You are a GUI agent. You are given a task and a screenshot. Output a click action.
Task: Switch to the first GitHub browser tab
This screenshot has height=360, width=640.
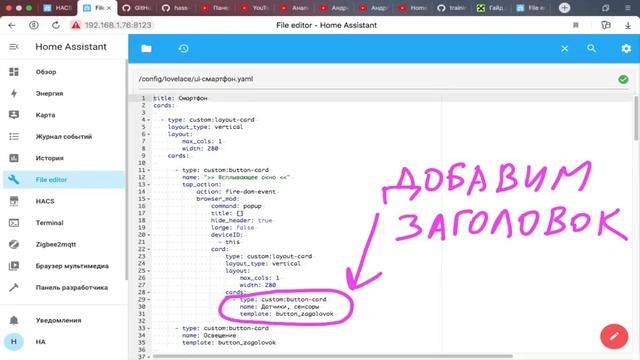point(138,8)
